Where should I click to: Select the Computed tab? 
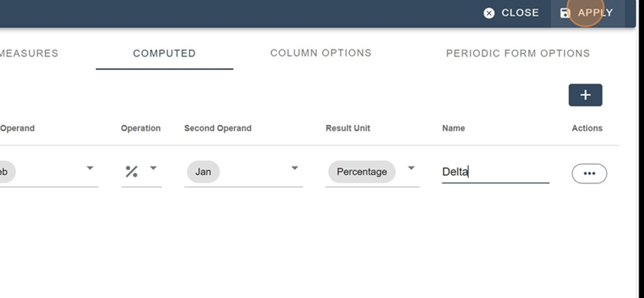[165, 54]
